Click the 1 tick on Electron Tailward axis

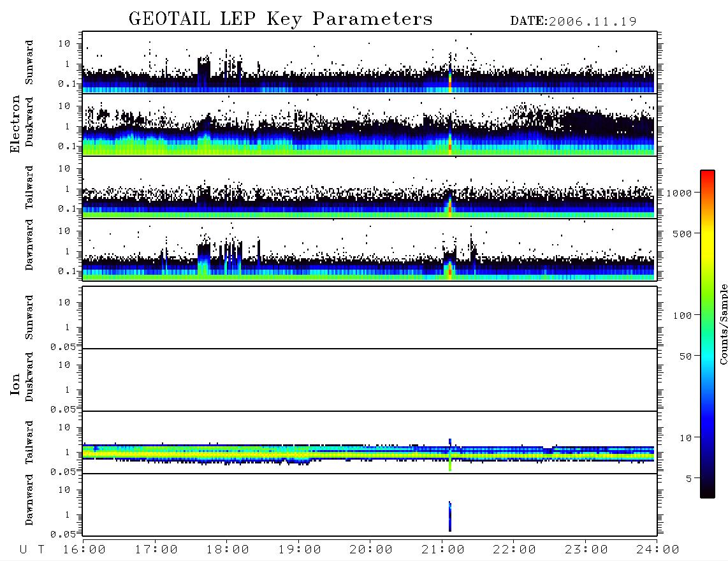[68, 189]
